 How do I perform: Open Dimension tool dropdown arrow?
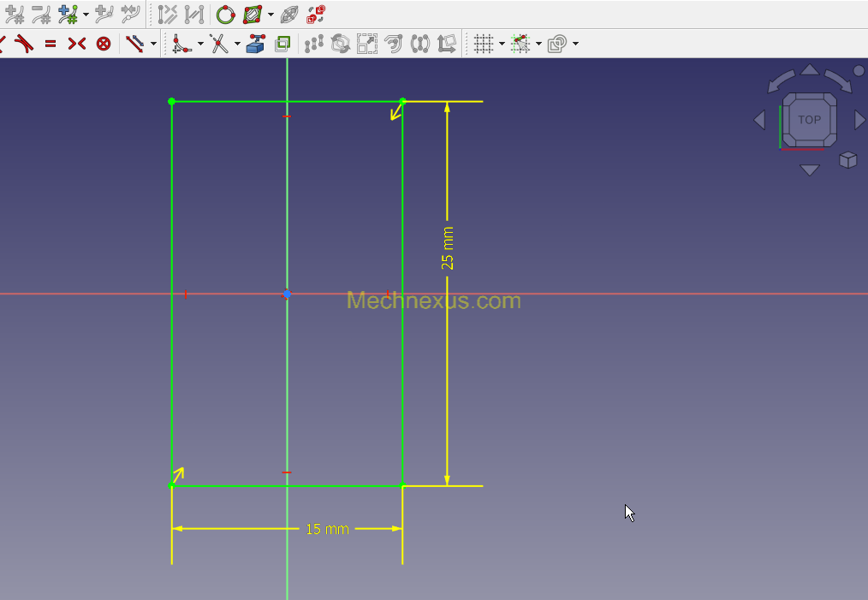[153, 43]
